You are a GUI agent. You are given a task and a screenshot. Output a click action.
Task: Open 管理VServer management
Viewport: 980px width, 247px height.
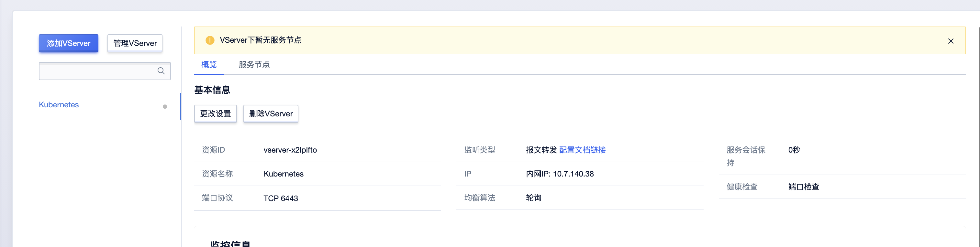(135, 43)
